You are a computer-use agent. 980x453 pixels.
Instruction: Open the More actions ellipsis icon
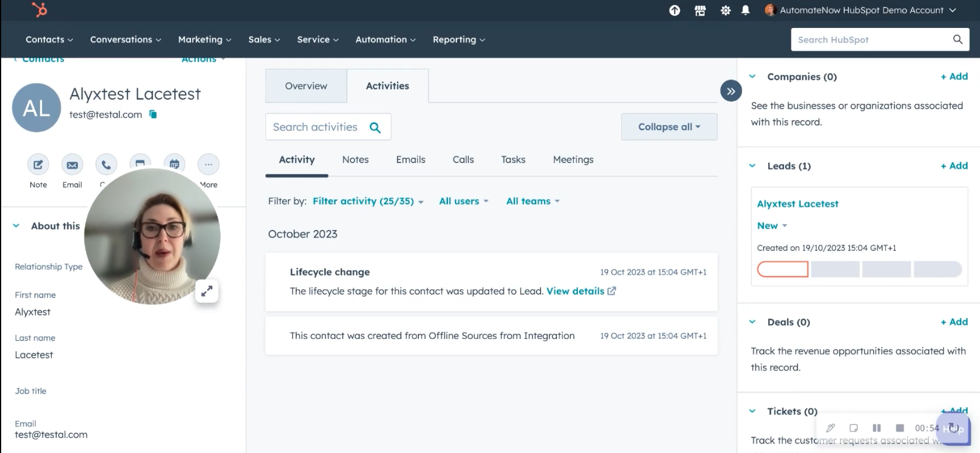(208, 165)
